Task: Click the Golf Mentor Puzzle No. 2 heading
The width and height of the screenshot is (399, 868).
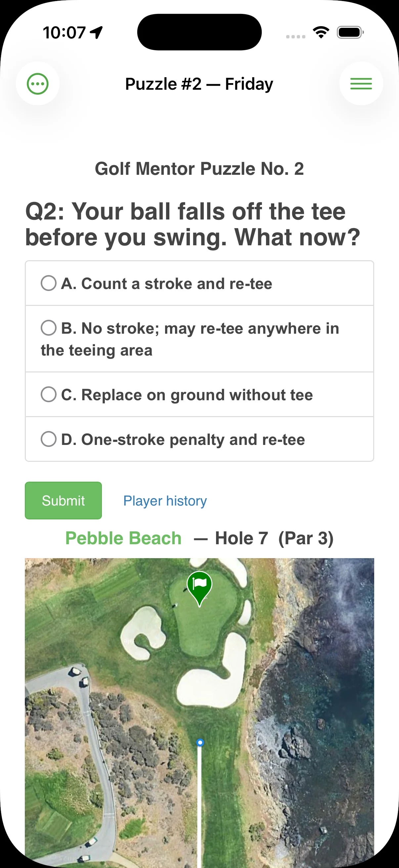Action: tap(199, 169)
